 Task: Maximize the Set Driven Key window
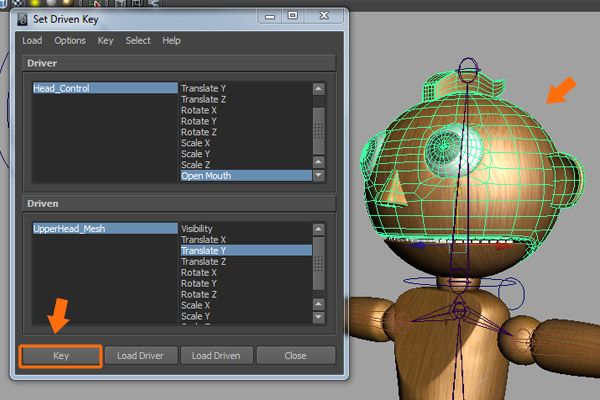point(293,16)
